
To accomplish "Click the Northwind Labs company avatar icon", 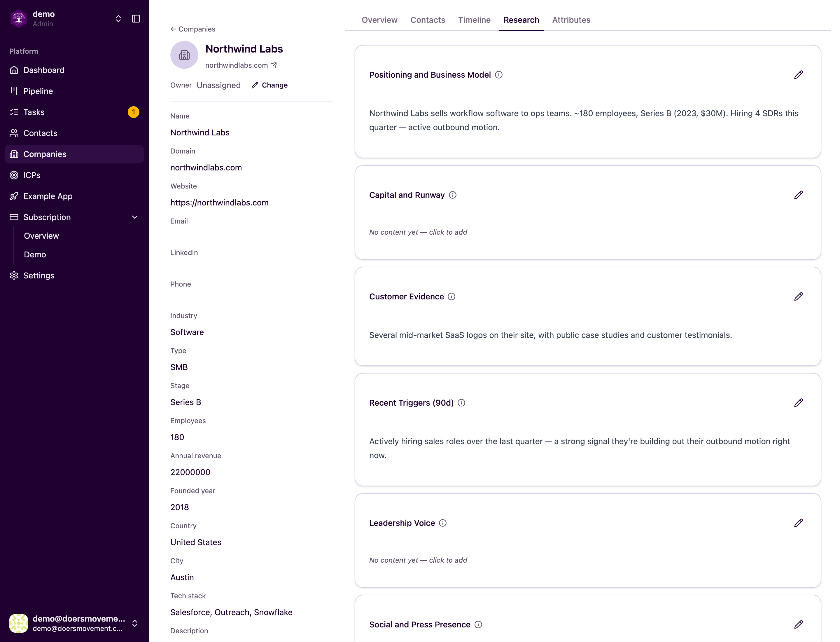I will [184, 55].
